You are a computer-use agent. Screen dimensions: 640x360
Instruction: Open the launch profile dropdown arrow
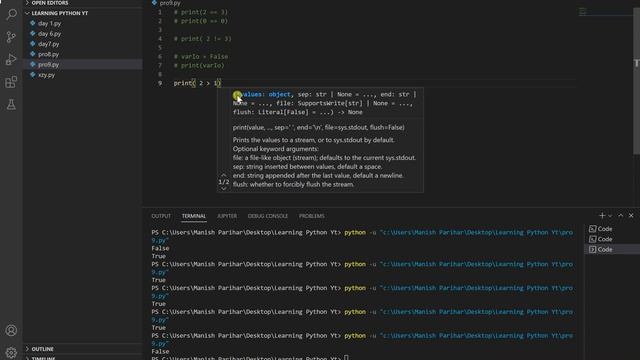click(x=610, y=216)
